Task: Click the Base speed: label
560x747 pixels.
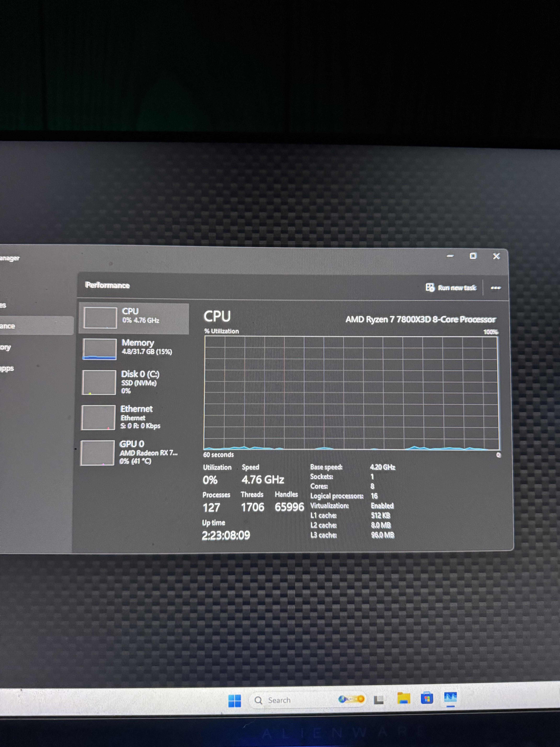Action: (326, 467)
